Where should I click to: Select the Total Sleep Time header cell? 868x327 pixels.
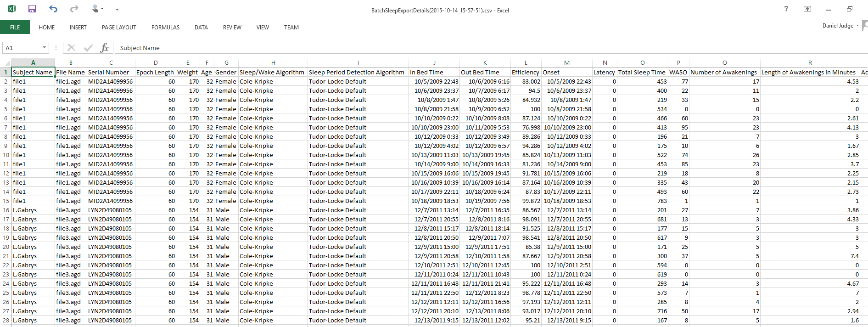pos(642,72)
